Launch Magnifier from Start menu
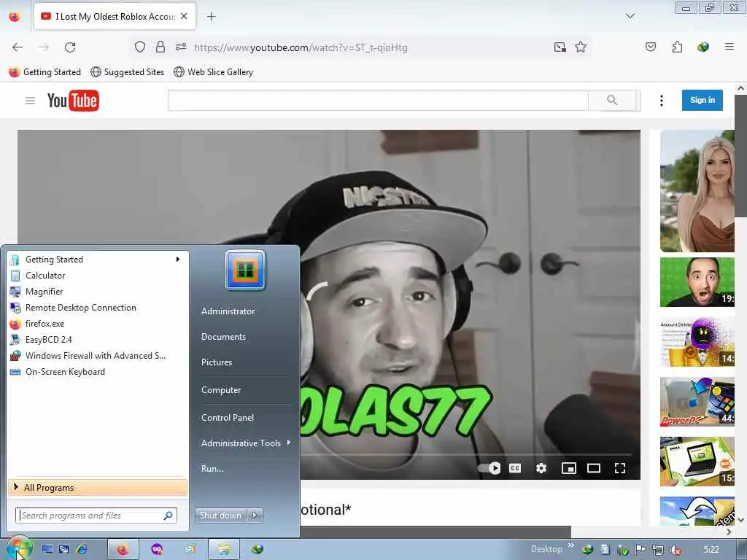The height and width of the screenshot is (560, 747). (x=97, y=292)
